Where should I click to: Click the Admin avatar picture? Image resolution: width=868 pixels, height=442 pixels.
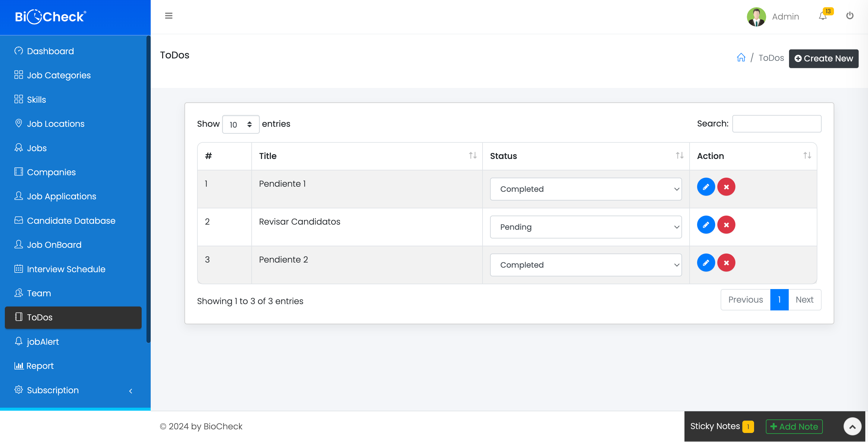click(756, 17)
